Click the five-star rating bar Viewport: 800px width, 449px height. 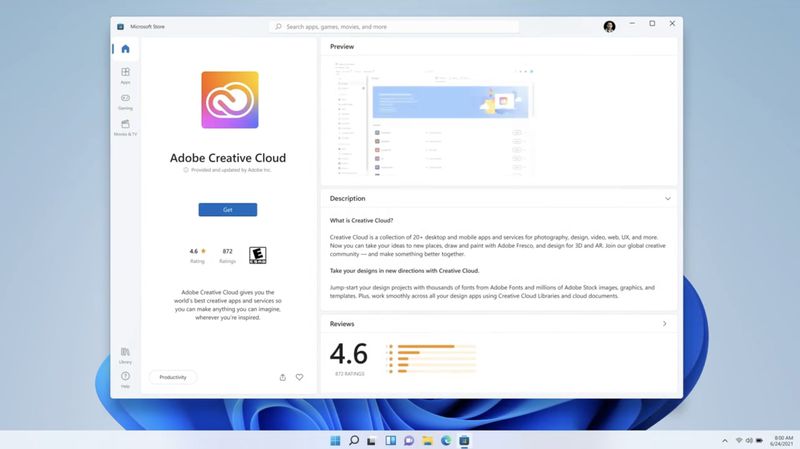point(436,346)
